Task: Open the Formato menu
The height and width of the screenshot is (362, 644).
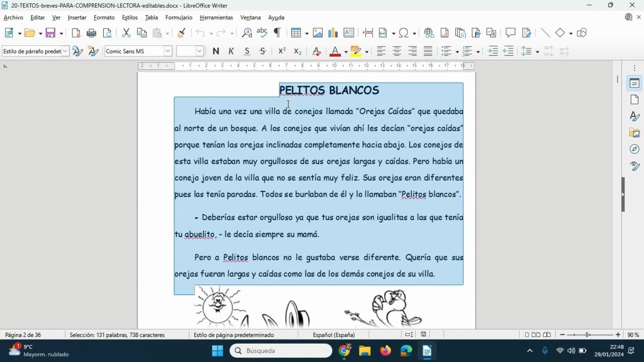Action: (x=104, y=17)
